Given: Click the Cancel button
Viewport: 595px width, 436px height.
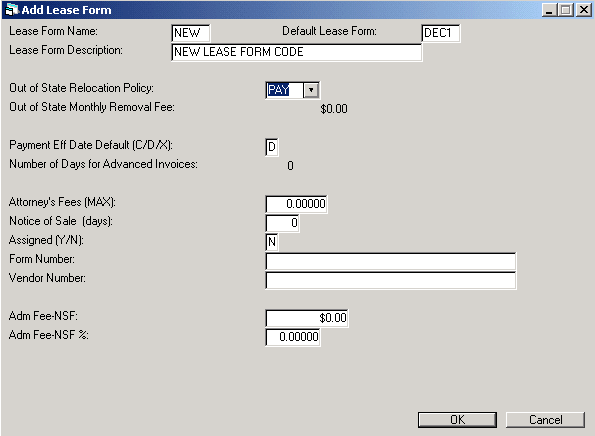Looking at the screenshot, I should [545, 420].
